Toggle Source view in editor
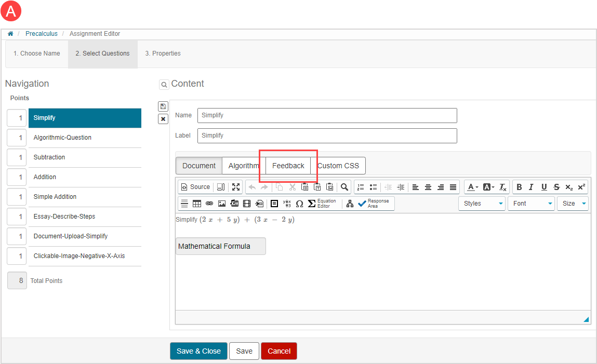Screen dimensions: 597x364 [195, 187]
